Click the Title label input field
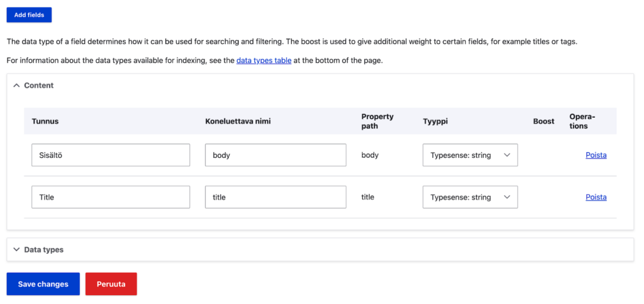This screenshot has height=304, width=644. pos(111,197)
